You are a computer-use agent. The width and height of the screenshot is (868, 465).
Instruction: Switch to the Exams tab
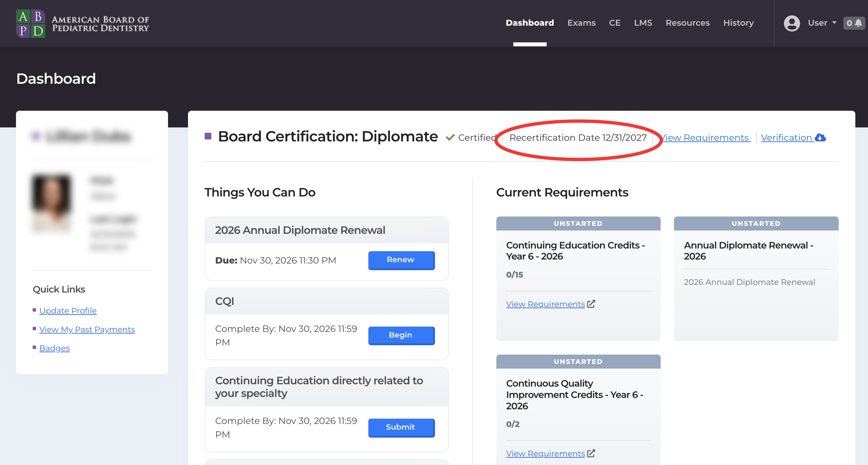[582, 23]
